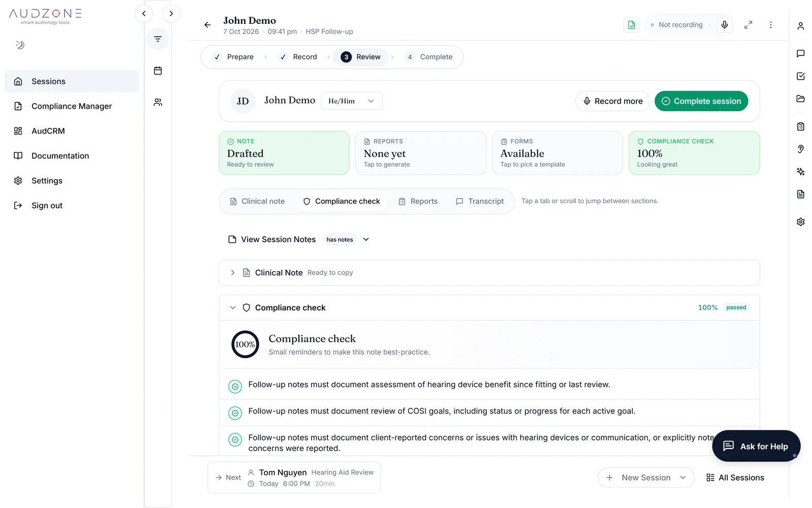Open the ear hearing icon in right rail
812x508 pixels.
(x=800, y=149)
